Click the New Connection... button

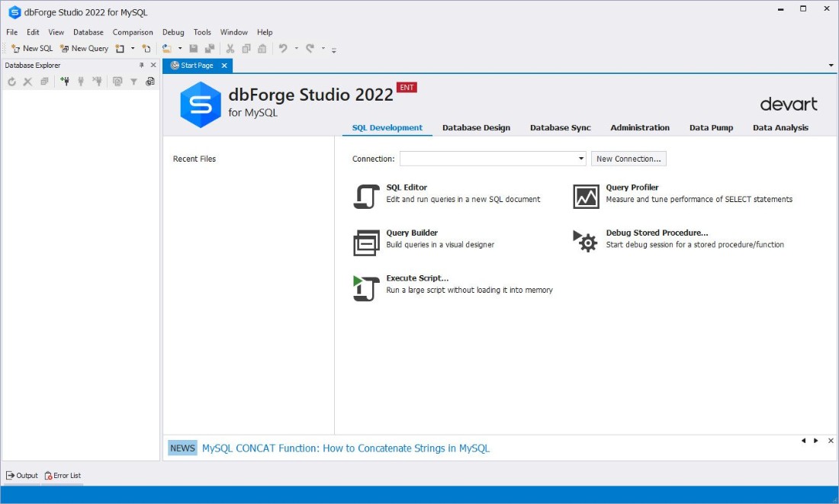tap(628, 159)
